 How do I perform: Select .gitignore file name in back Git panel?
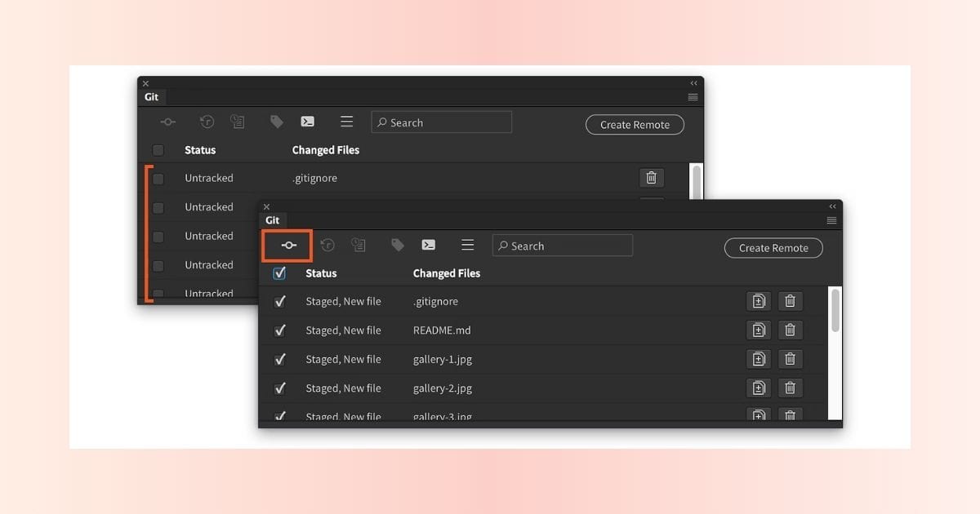[x=314, y=178]
